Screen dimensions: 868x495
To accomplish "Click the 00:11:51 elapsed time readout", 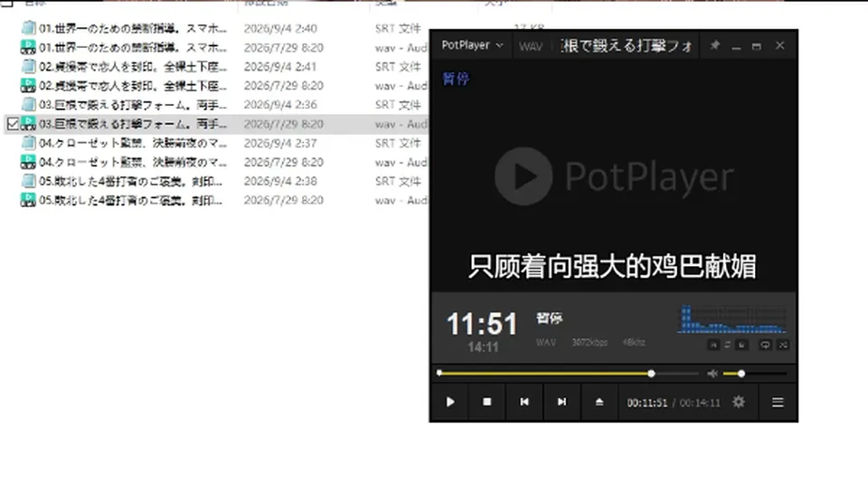I will 647,403.
